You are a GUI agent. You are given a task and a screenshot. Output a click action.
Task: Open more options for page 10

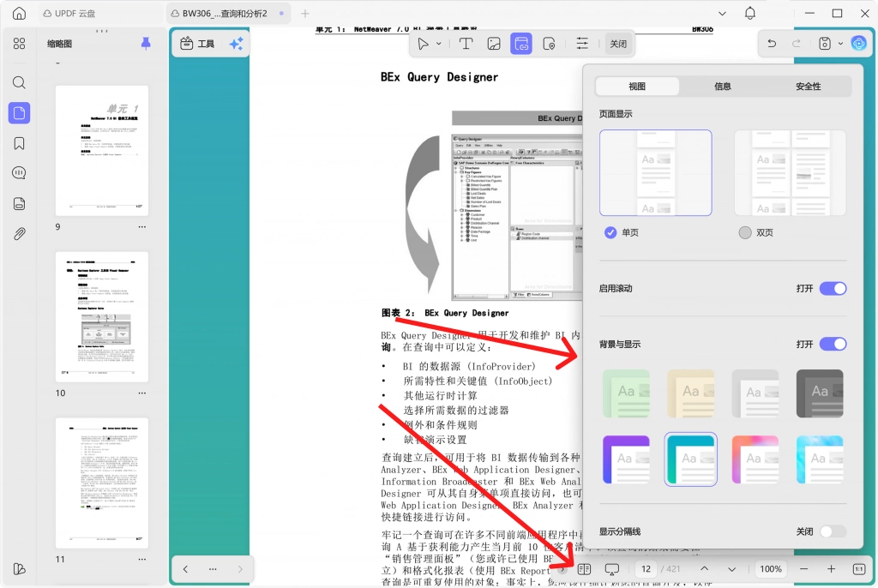click(x=142, y=393)
